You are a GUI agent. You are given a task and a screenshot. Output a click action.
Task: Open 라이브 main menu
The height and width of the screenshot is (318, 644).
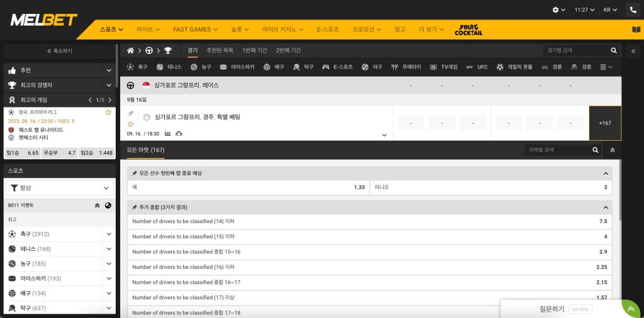coord(148,30)
